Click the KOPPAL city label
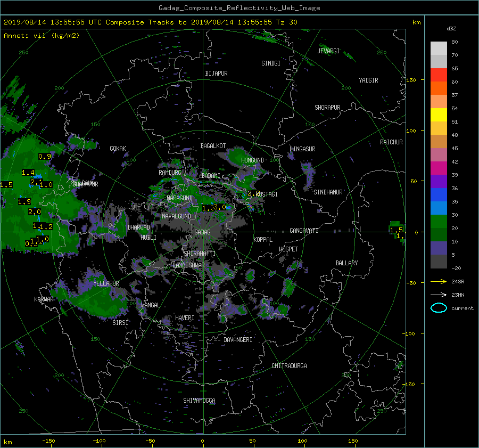 pos(263,240)
